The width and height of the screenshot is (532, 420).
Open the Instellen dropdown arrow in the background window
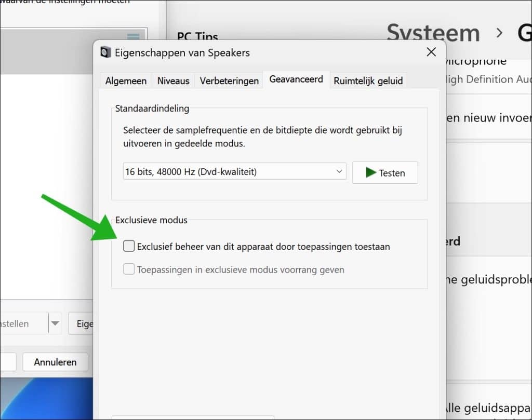click(55, 323)
